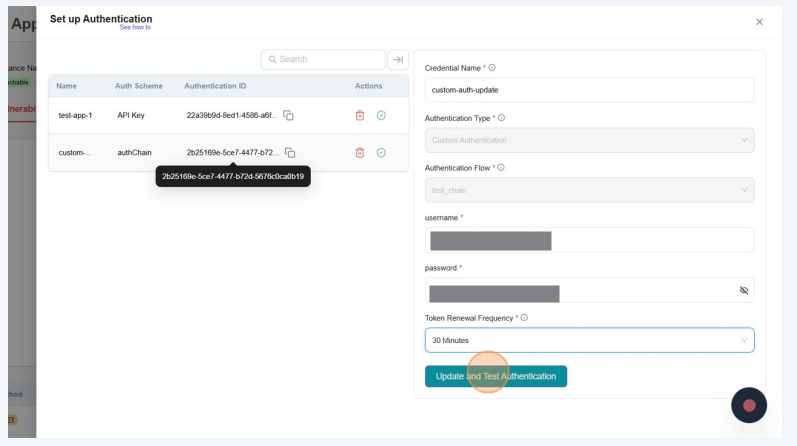
Task: Click the Authentication ID column header
Action: [x=215, y=86]
